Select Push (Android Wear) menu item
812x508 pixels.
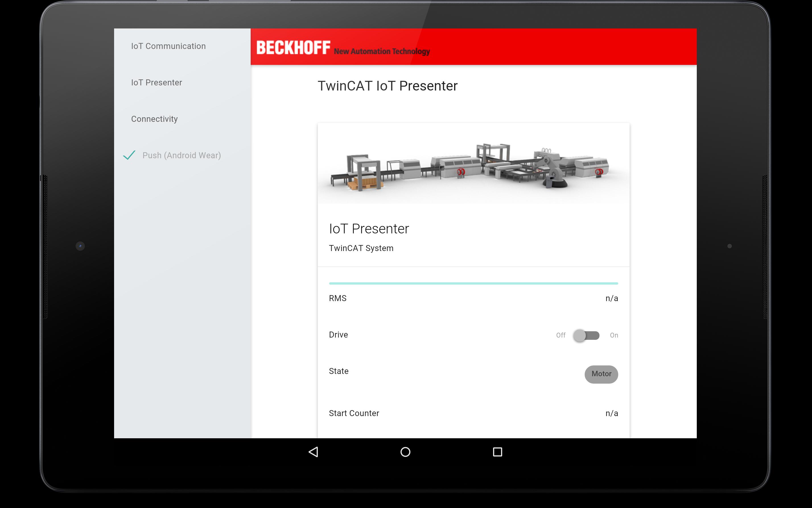click(x=181, y=156)
